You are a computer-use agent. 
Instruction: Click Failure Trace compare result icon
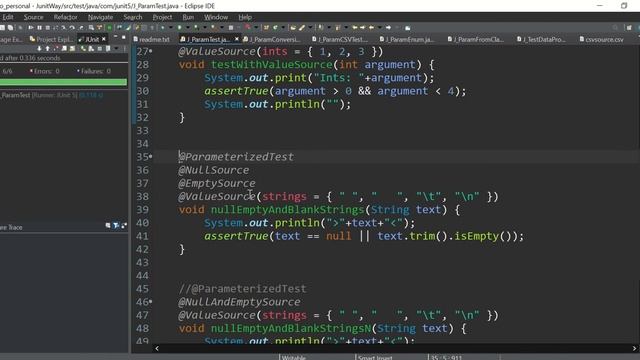(x=124, y=225)
